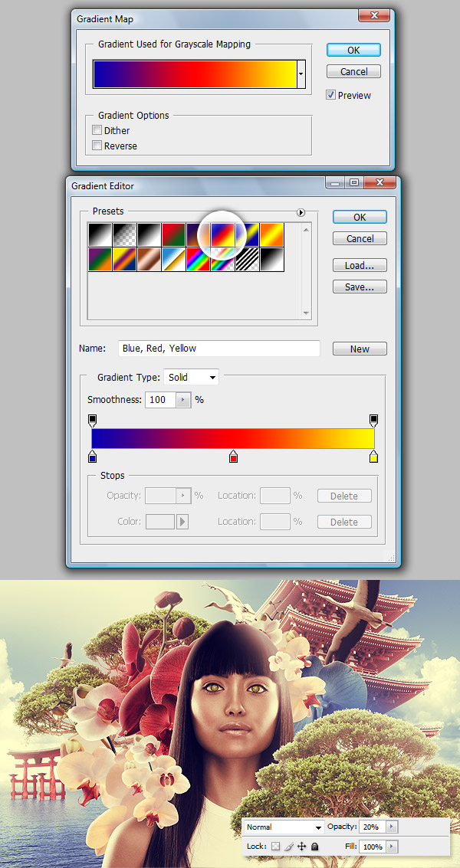Click the Load... button
The width and height of the screenshot is (460, 868).
tap(360, 266)
